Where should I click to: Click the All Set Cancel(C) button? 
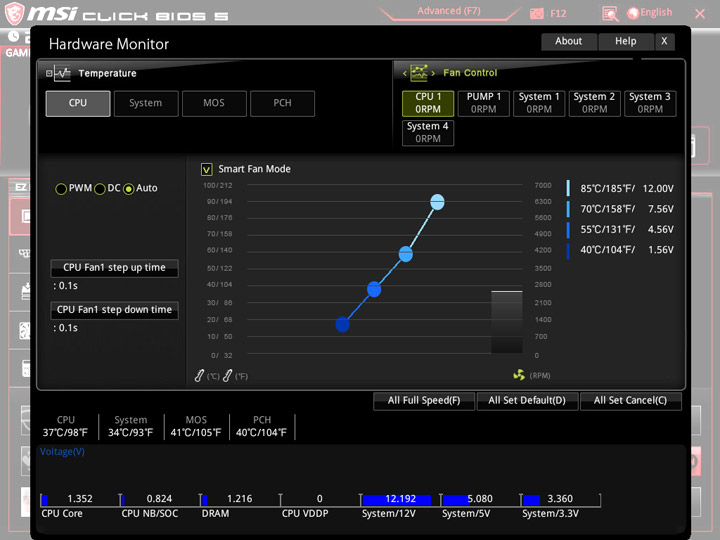630,401
